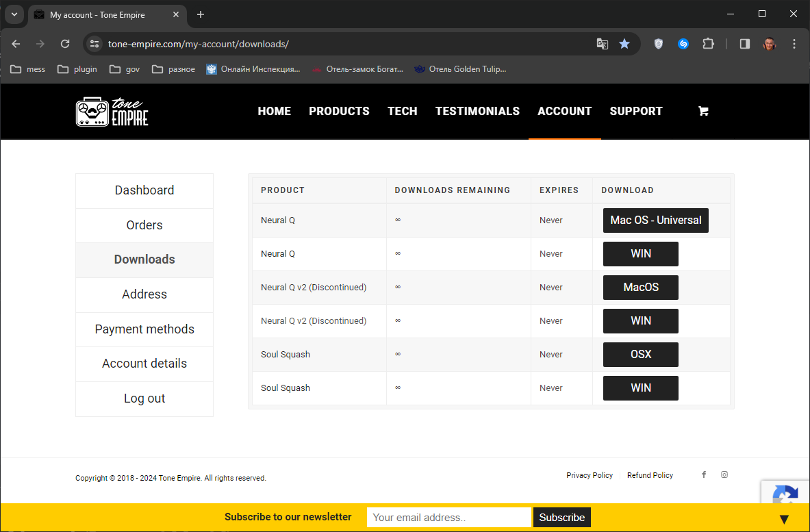Open the tab search dropdown arrow
The width and height of the screenshot is (810, 532).
[x=14, y=14]
